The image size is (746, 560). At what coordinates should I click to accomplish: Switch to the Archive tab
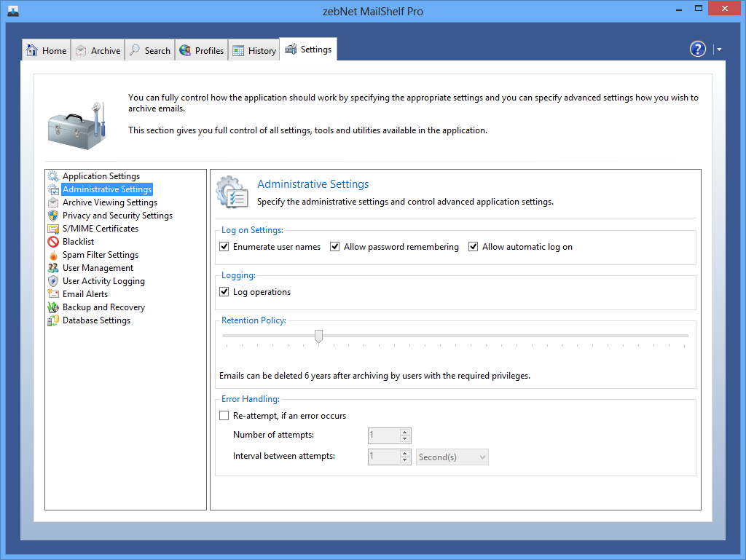coord(98,50)
